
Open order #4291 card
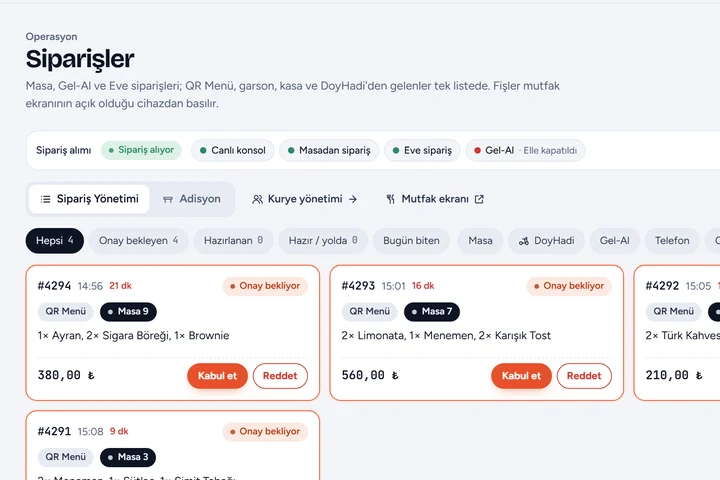[173, 446]
